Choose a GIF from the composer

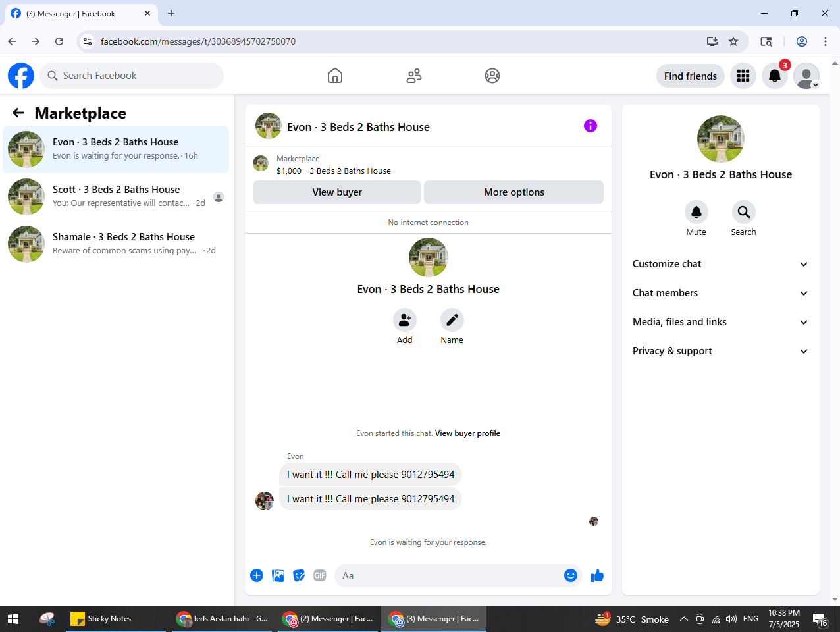(x=320, y=575)
